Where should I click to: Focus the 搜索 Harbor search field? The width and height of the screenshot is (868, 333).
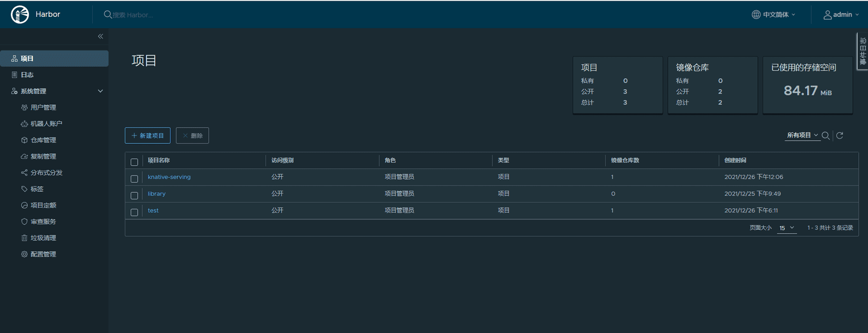pos(133,15)
